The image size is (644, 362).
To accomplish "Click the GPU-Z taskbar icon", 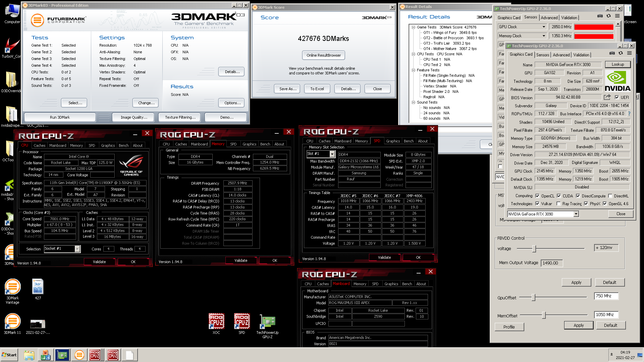I will (x=62, y=355).
